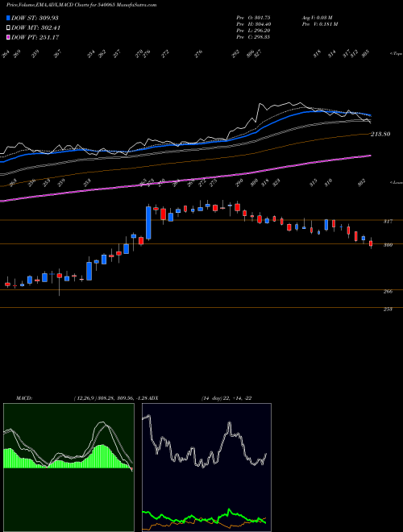Click the 'Pre V: 0.181 M' volume text
403x532 pixels.
coord(319,24)
